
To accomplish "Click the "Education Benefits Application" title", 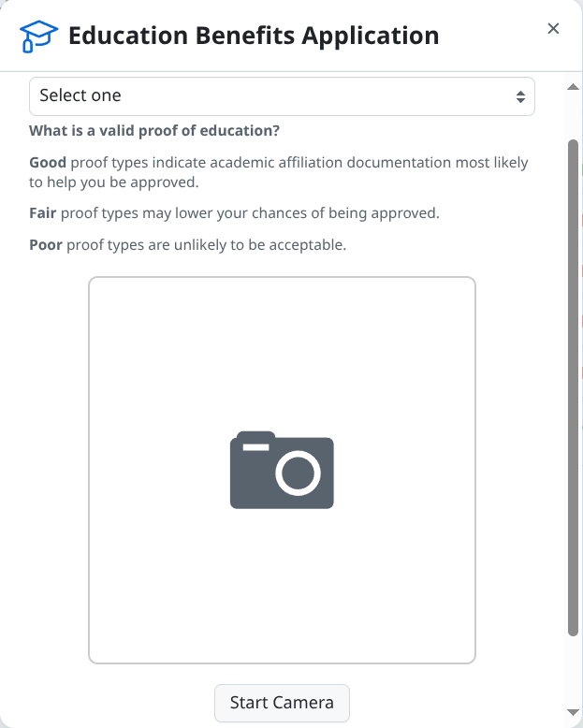I will tap(254, 36).
